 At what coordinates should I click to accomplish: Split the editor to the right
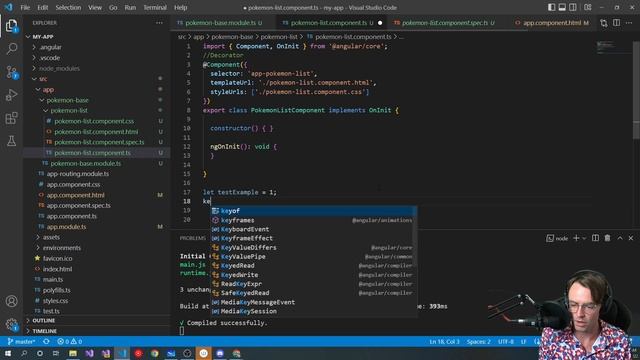616,23
